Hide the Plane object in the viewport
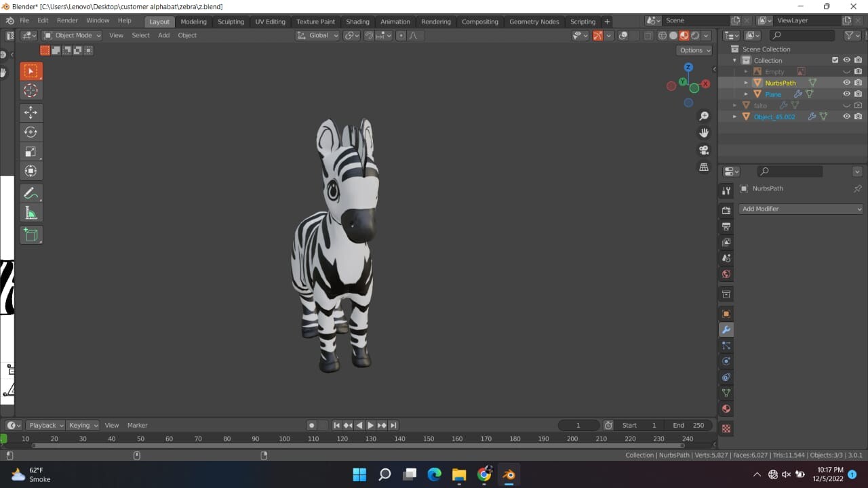The image size is (868, 488). tap(846, 94)
